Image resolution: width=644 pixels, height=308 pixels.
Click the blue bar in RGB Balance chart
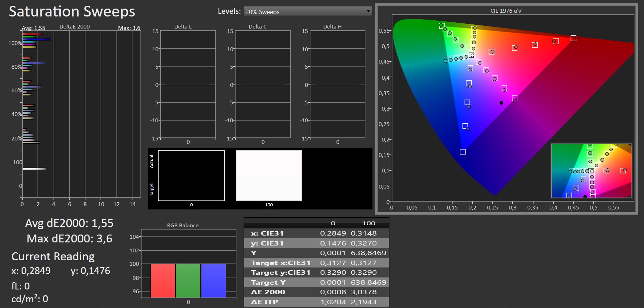pyautogui.click(x=213, y=281)
